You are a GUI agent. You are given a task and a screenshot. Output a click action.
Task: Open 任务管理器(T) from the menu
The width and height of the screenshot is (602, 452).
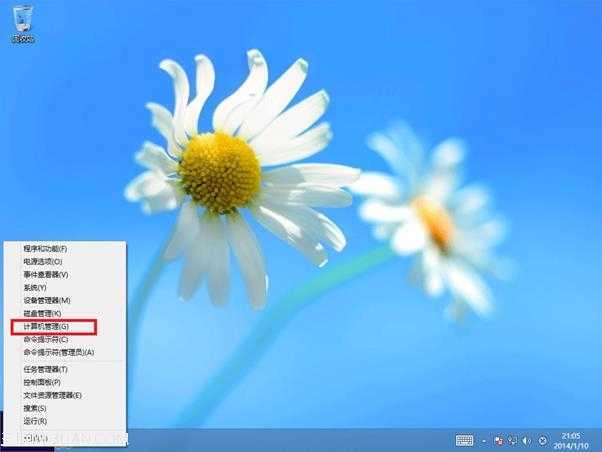tap(45, 369)
